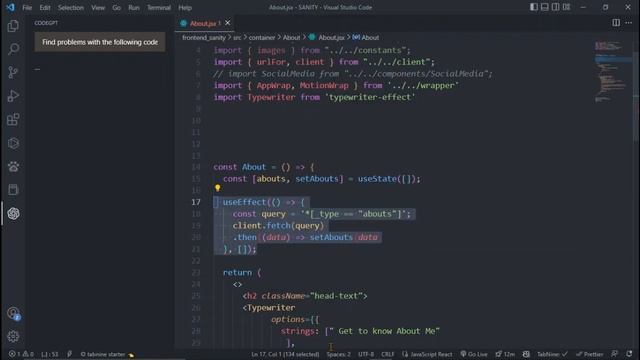640x360 pixels.
Task: Open the Go menu
Action: click(116, 7)
